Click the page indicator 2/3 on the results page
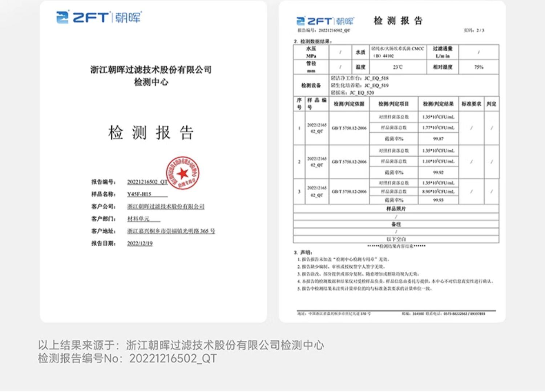 click(474, 31)
